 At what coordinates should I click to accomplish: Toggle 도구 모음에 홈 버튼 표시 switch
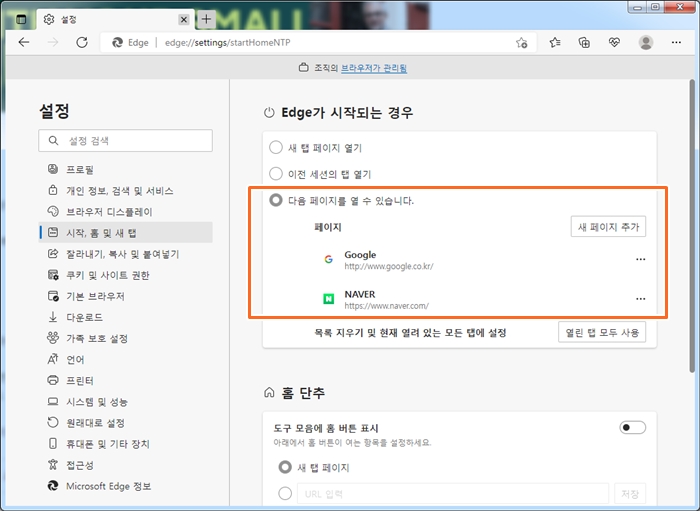[x=632, y=428]
